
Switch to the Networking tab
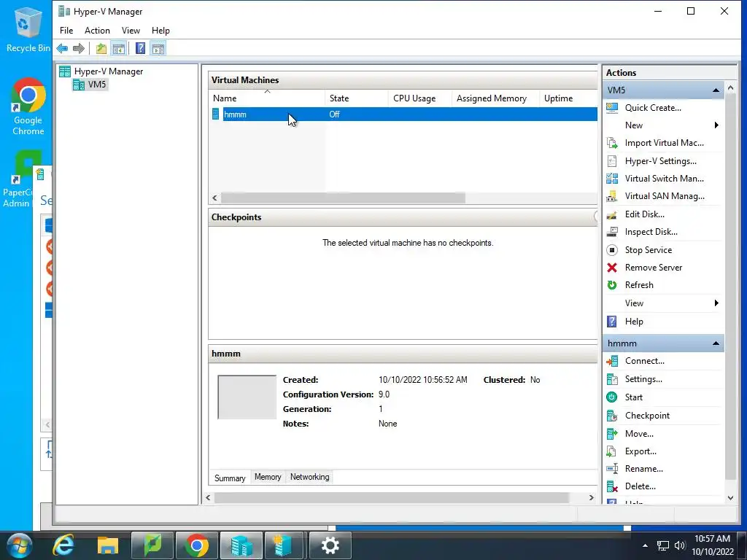(x=309, y=477)
